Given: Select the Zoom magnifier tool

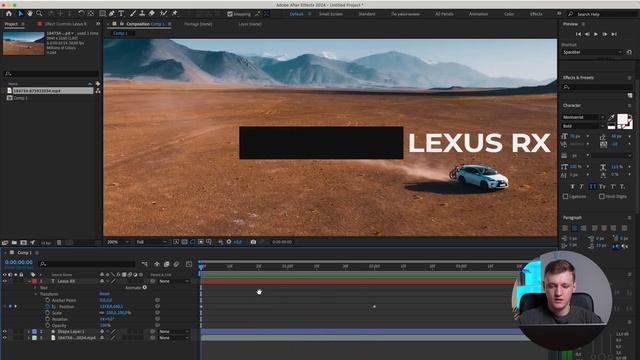Looking at the screenshot, I should coord(39,13).
